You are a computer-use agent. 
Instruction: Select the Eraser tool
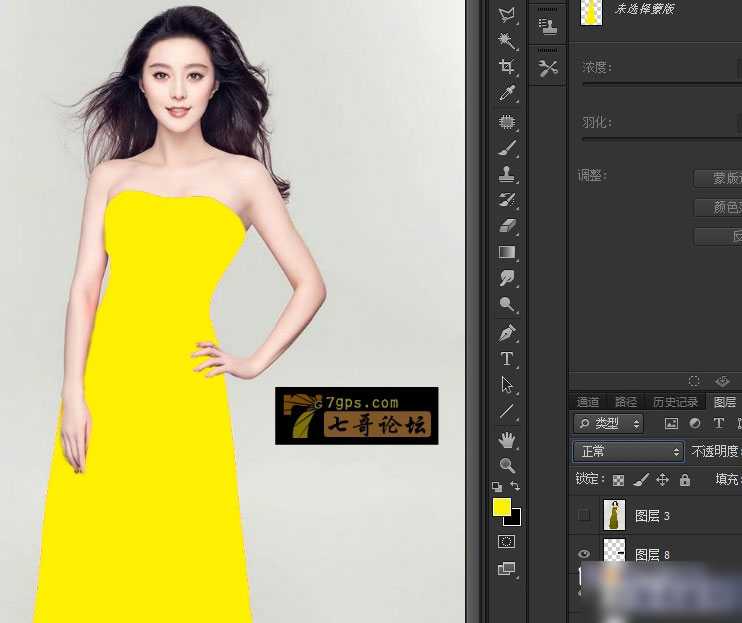[507, 226]
